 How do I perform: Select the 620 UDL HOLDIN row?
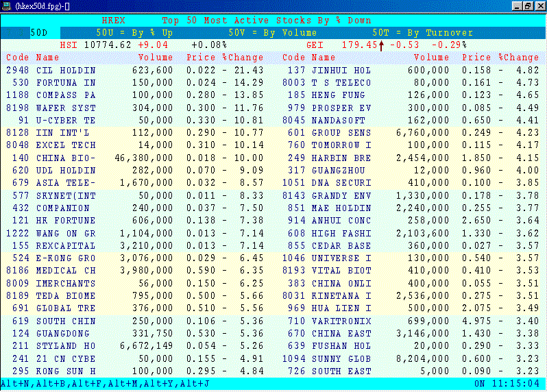[x=134, y=171]
